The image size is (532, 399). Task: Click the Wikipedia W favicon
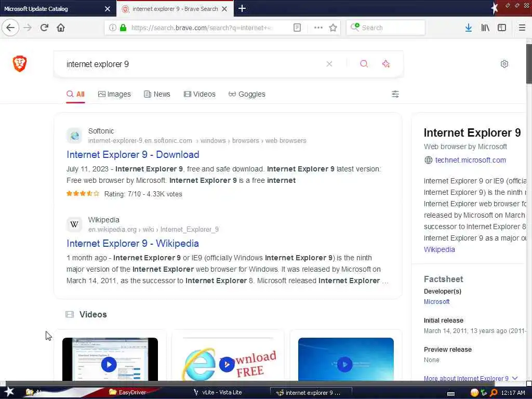[x=74, y=224]
